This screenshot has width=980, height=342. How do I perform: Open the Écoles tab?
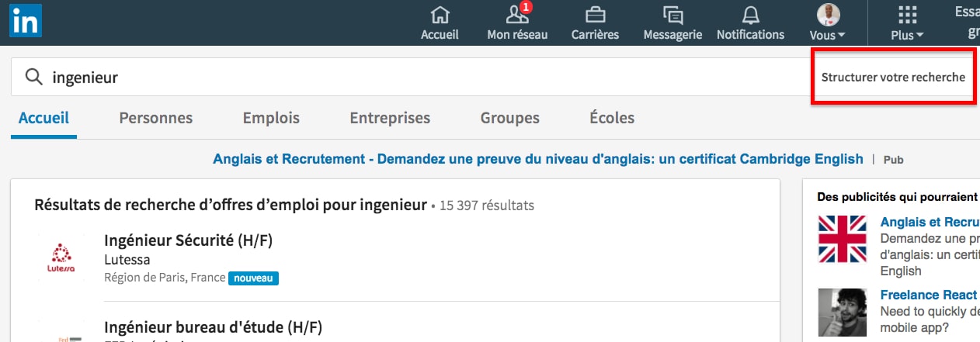[612, 118]
